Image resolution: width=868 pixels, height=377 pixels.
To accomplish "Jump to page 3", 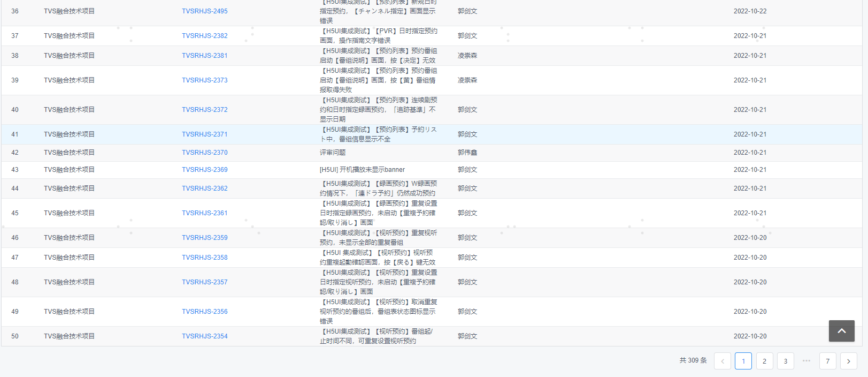I will pos(785,361).
